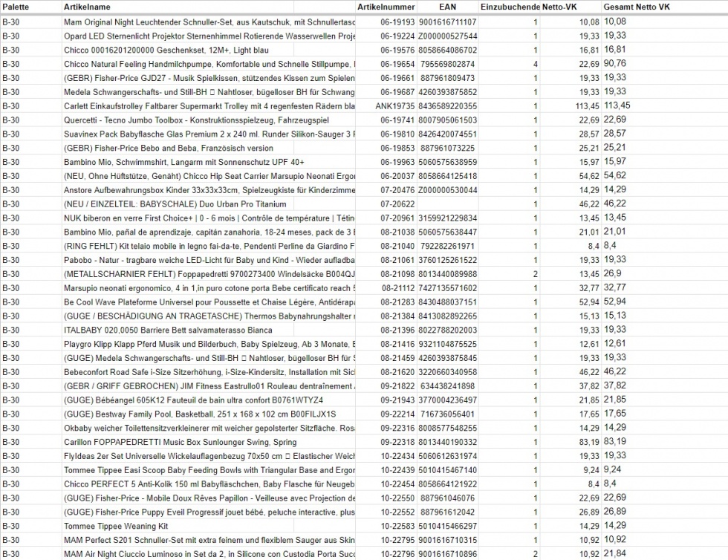This screenshot has width=728, height=560.
Task: Select the Mam Original Night article name cell
Action: [209, 22]
